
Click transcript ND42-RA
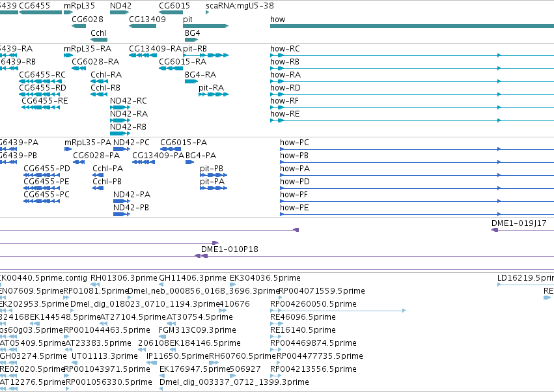[129, 114]
